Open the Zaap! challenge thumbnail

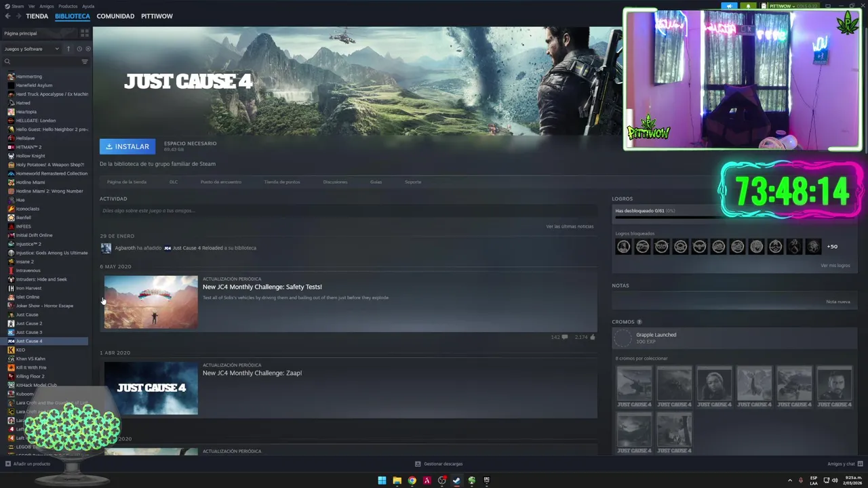(151, 388)
